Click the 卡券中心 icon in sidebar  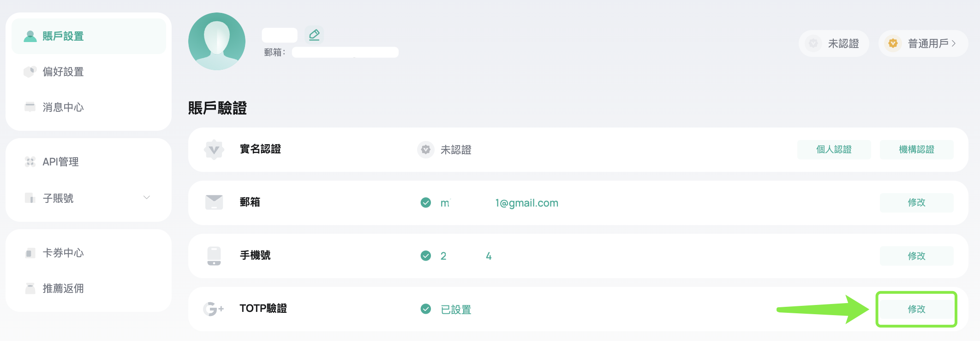[x=30, y=253]
